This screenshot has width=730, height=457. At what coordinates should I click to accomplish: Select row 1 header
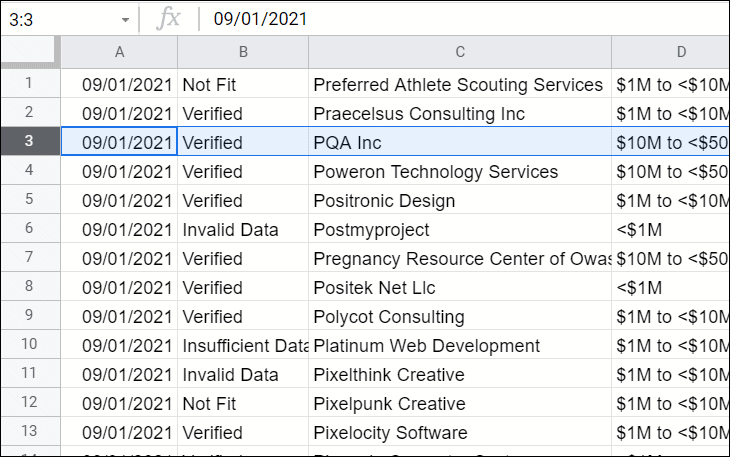[31, 83]
